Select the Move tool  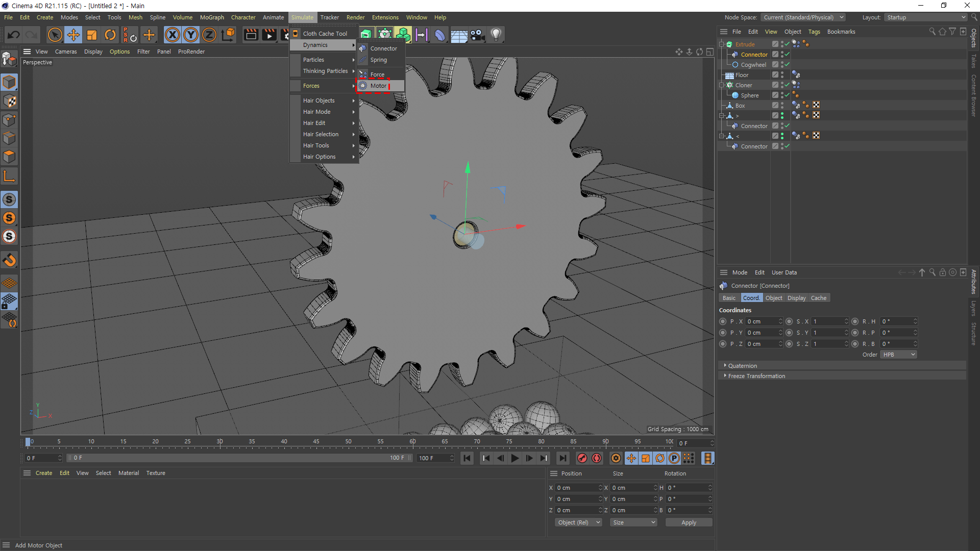point(73,35)
